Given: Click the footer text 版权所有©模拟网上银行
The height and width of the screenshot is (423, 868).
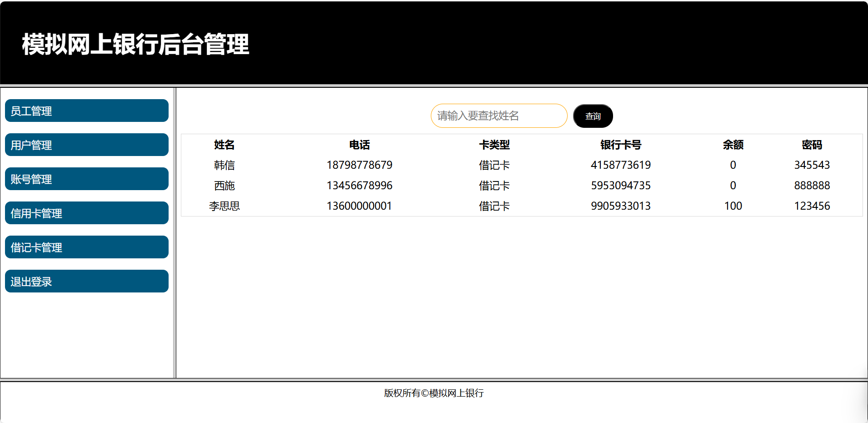Looking at the screenshot, I should coord(434,393).
